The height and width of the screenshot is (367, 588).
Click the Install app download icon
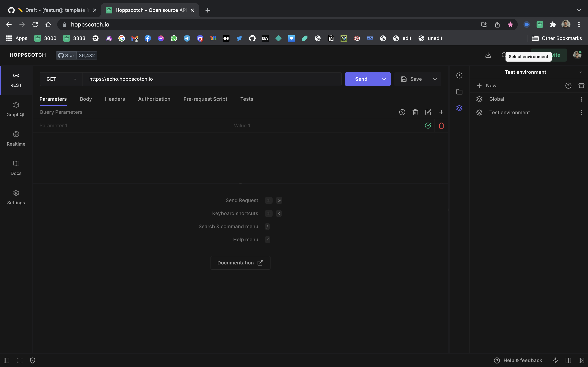(488, 55)
